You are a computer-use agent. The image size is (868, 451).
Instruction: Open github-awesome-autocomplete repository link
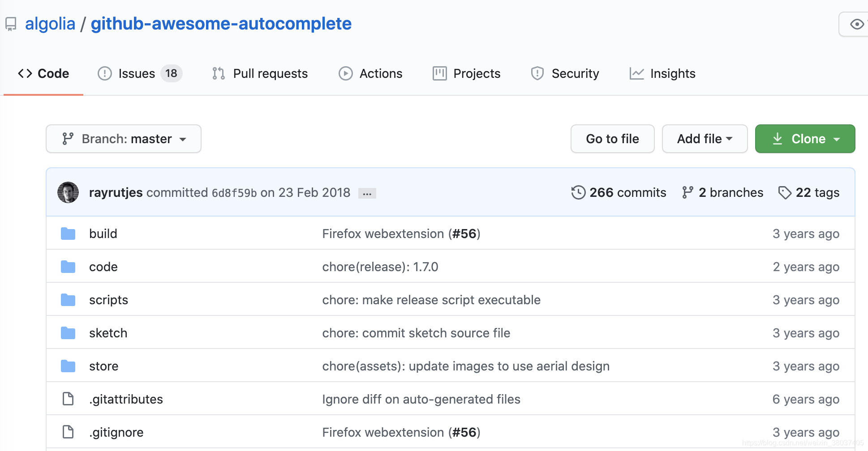pyautogui.click(x=221, y=24)
